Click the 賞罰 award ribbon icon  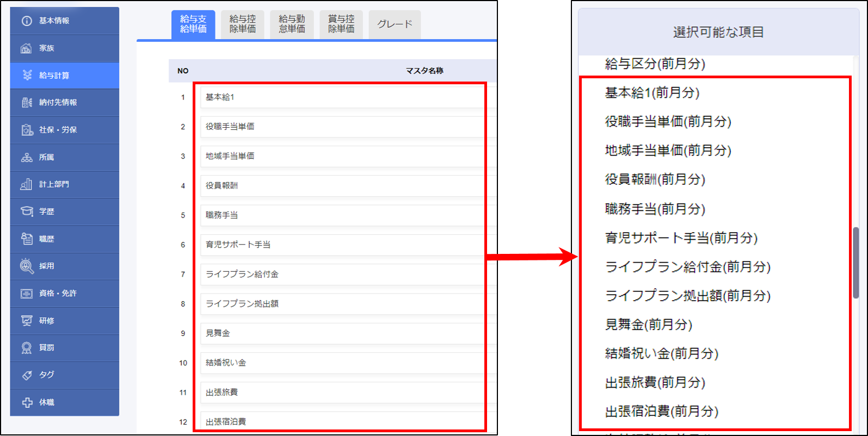pos(26,348)
